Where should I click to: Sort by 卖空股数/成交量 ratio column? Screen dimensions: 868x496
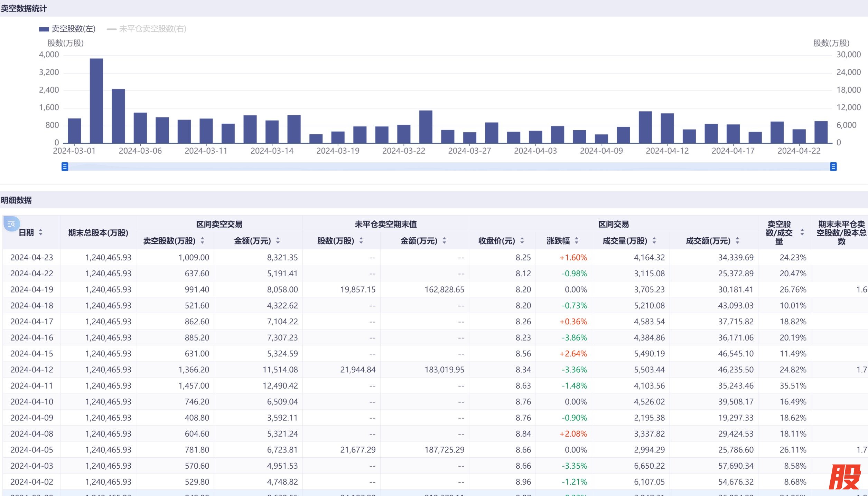click(x=802, y=232)
